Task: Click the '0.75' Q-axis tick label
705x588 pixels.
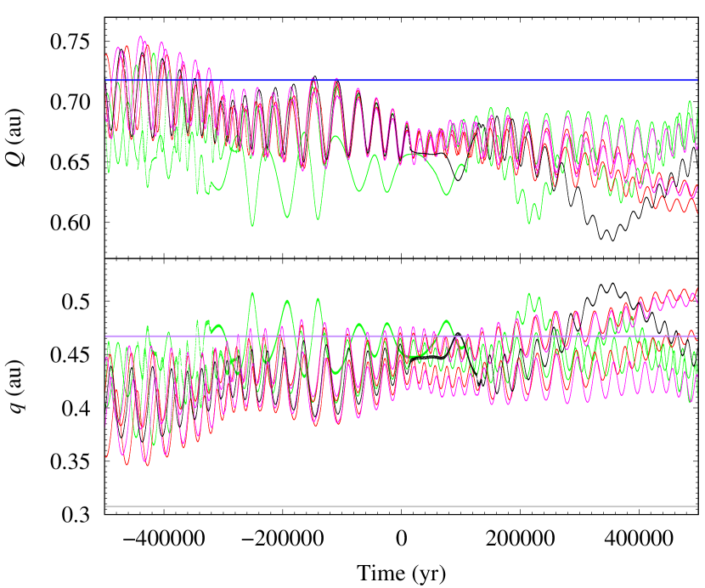Action: click(x=70, y=42)
